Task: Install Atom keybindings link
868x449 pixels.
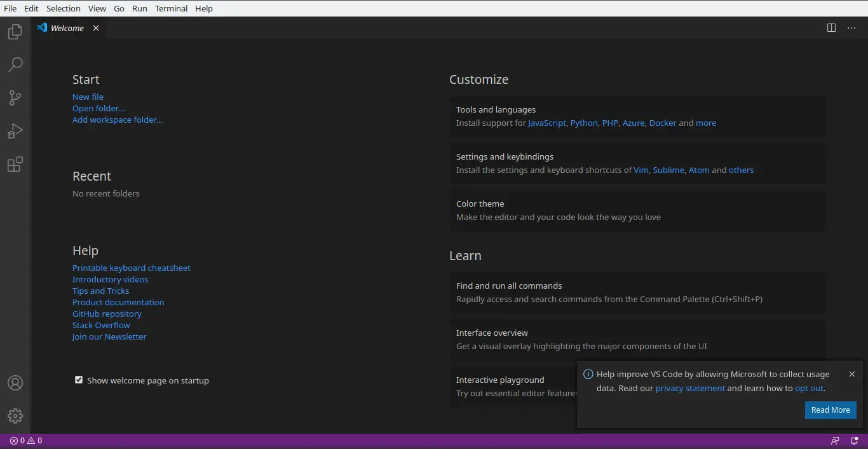Action: tap(699, 170)
